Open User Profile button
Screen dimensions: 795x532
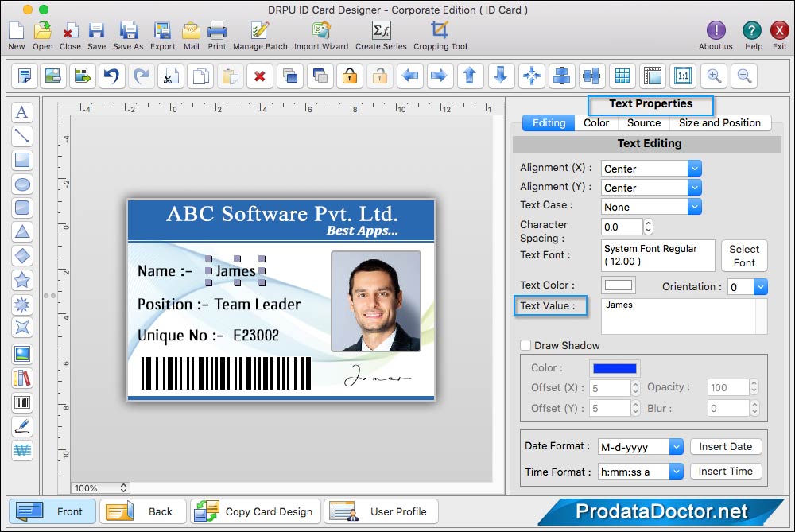382,511
